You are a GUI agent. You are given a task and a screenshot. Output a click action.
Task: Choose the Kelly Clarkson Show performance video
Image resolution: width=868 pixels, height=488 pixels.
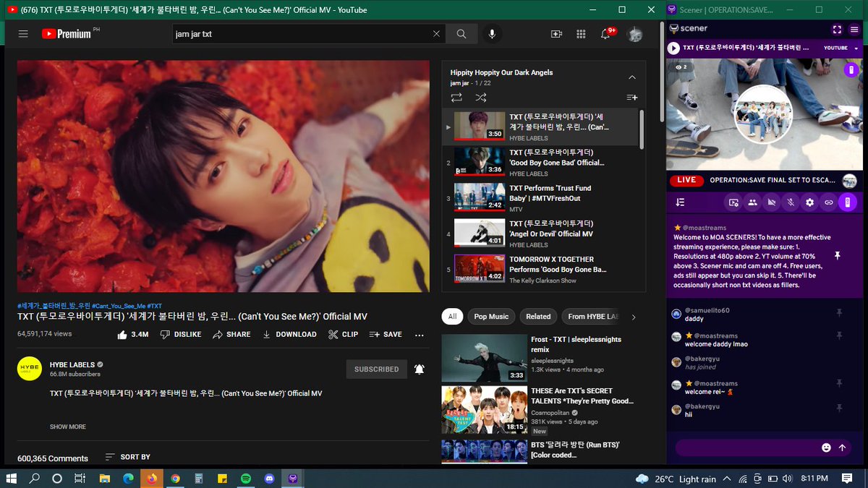point(540,269)
